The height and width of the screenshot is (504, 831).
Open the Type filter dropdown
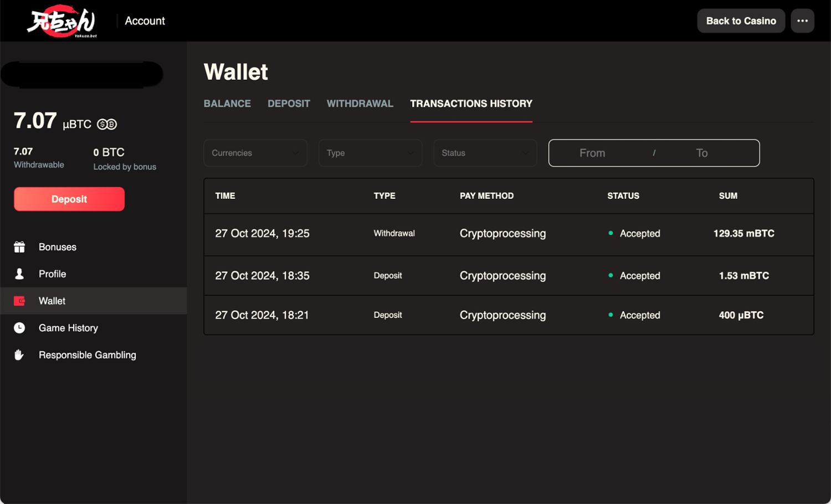coord(370,153)
